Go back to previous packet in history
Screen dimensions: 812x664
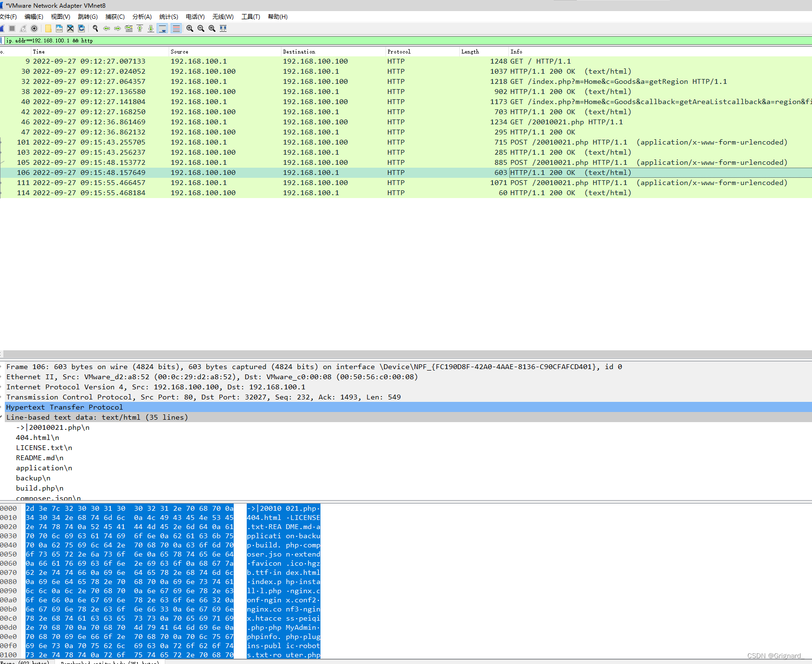106,28
